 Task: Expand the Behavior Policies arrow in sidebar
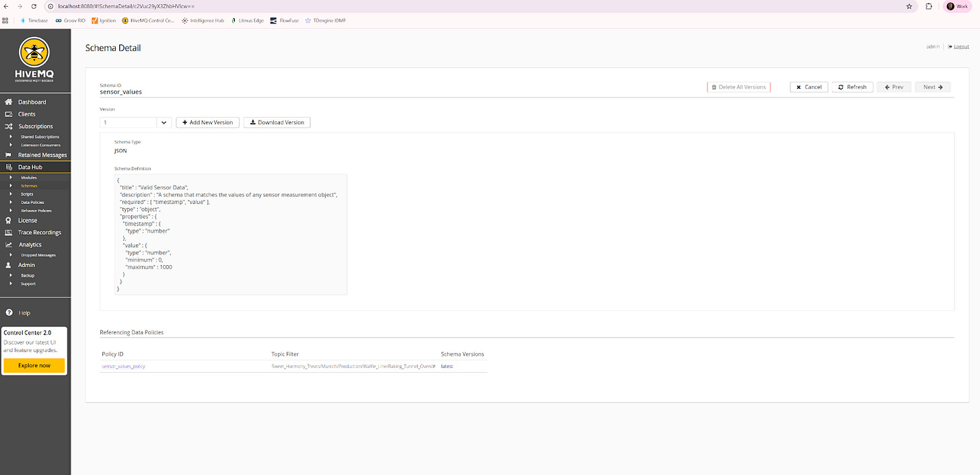11,211
